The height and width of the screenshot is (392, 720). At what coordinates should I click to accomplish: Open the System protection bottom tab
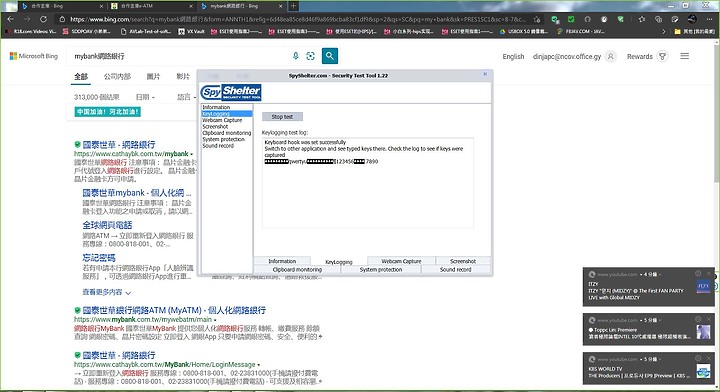[381, 269]
